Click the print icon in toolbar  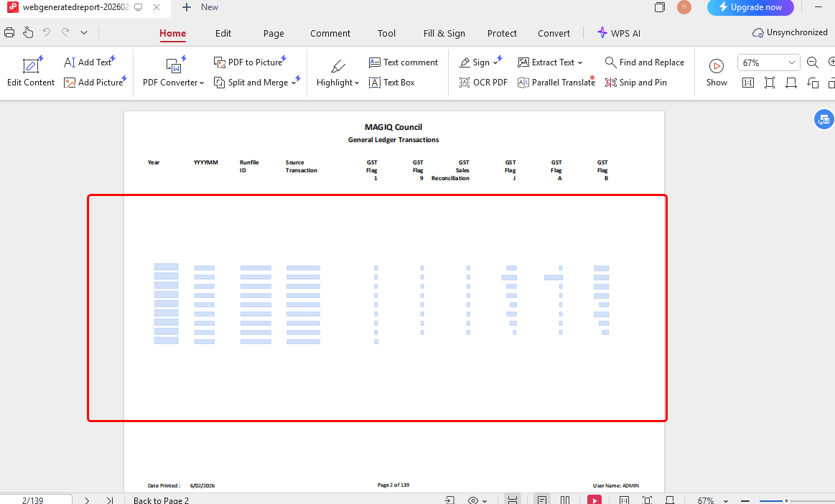pos(9,32)
